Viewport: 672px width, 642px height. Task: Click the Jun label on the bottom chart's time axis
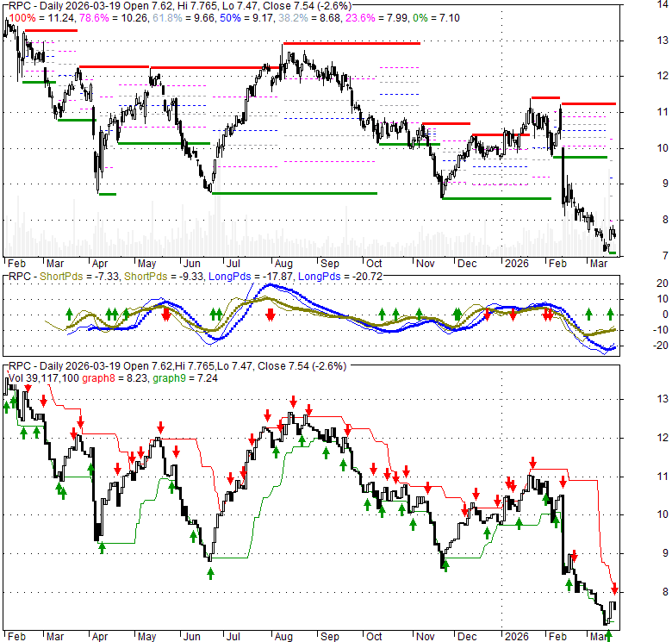pyautogui.click(x=191, y=637)
